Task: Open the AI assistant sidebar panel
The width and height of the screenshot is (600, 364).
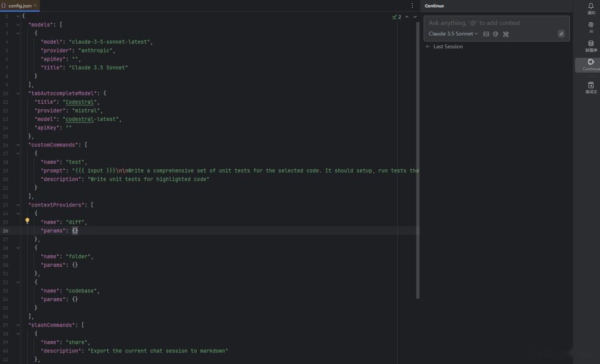Action: 591,27
